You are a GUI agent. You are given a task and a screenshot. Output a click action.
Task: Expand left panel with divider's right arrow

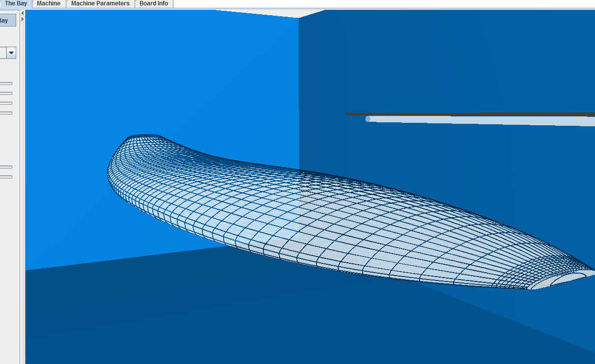22,19
